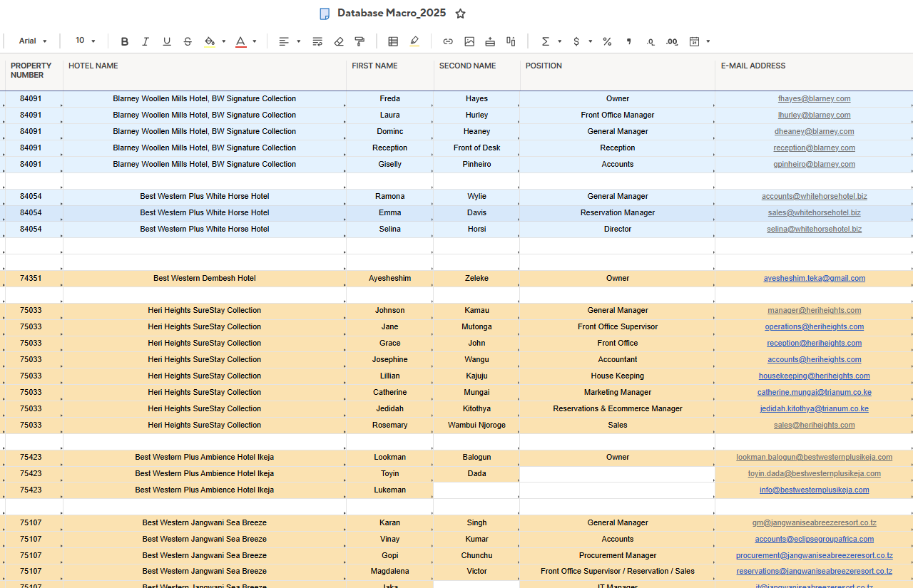Open the ayesheshim.teka@gmail.com email link
The height and width of the screenshot is (588, 913).
click(814, 279)
